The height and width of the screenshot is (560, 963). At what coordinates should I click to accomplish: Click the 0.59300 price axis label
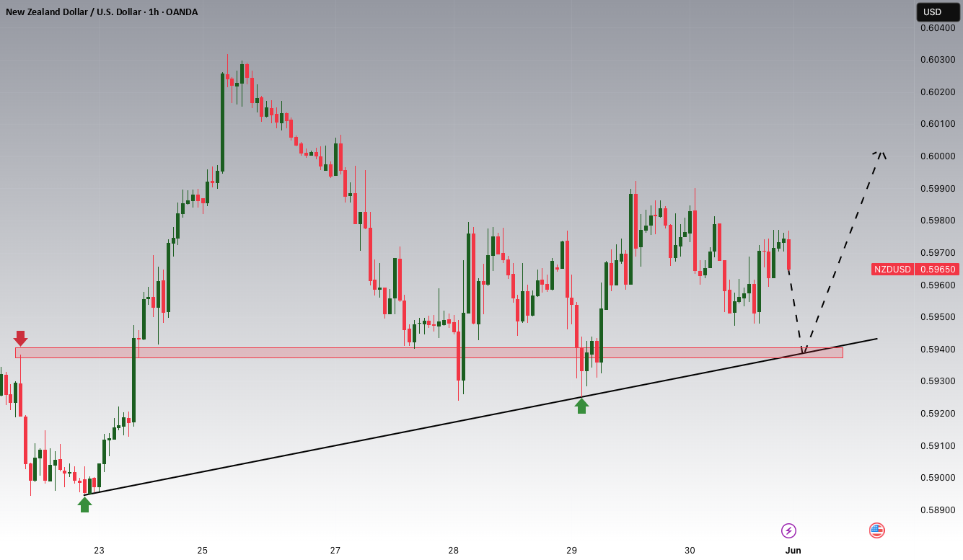click(938, 381)
